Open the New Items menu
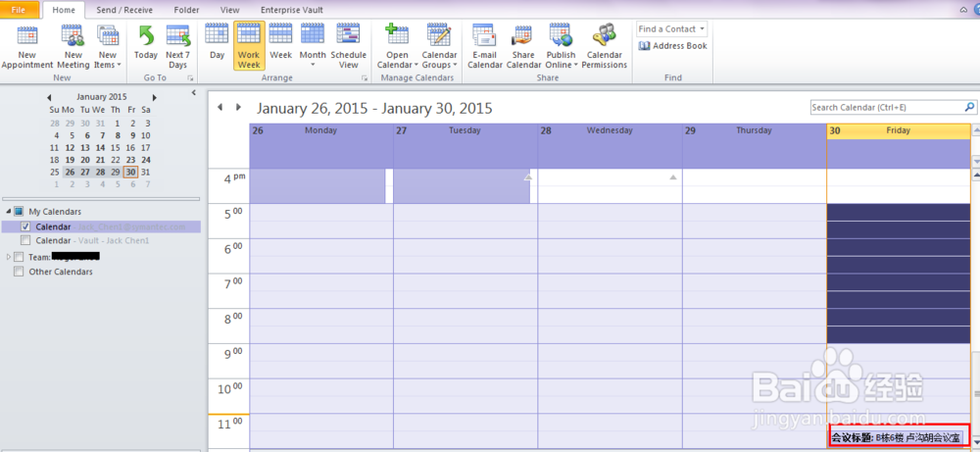This screenshot has width=980, height=452. [108, 47]
